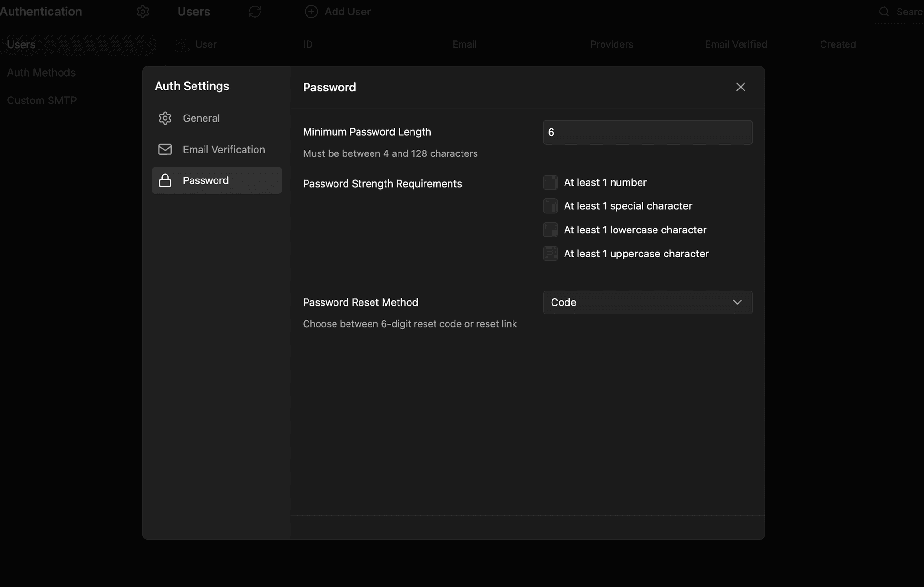The width and height of the screenshot is (924, 587).
Task: Click the Email column header
Action: (464, 44)
